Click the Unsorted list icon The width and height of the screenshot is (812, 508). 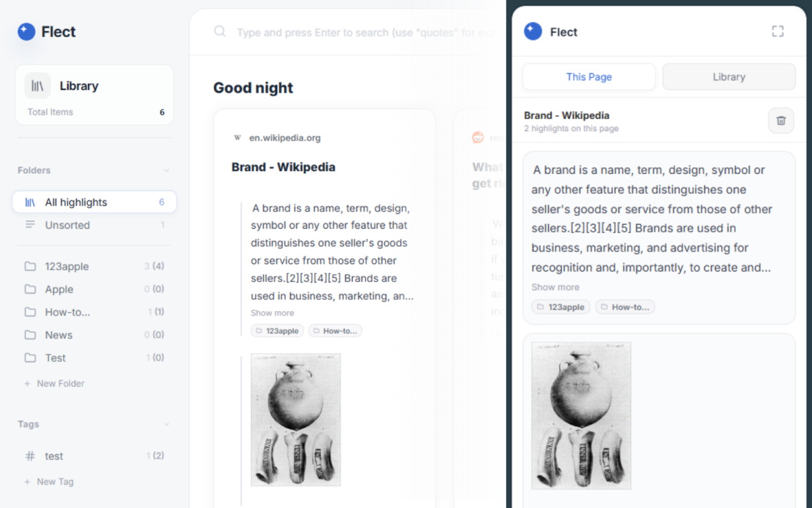coord(30,225)
